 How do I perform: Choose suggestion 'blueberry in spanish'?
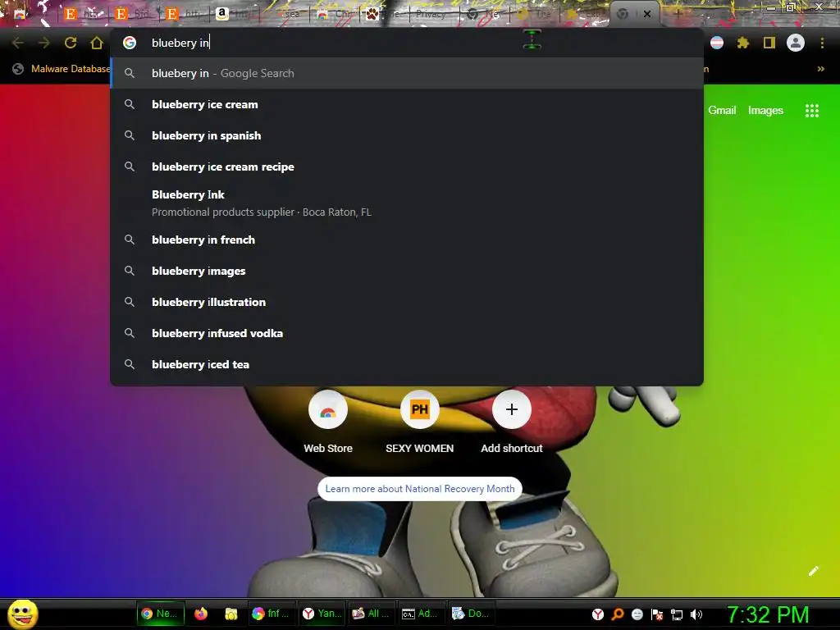pos(407,135)
